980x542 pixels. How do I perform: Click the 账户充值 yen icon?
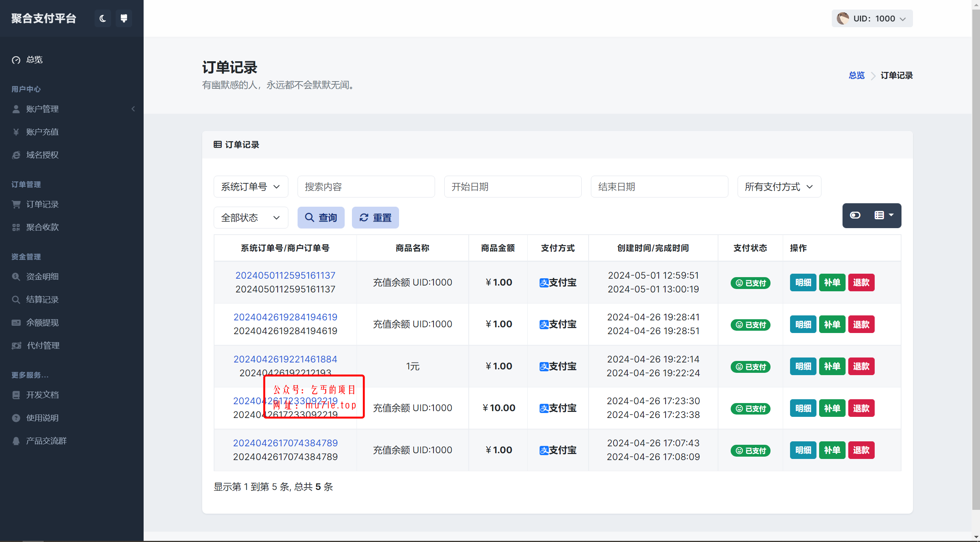tap(16, 132)
